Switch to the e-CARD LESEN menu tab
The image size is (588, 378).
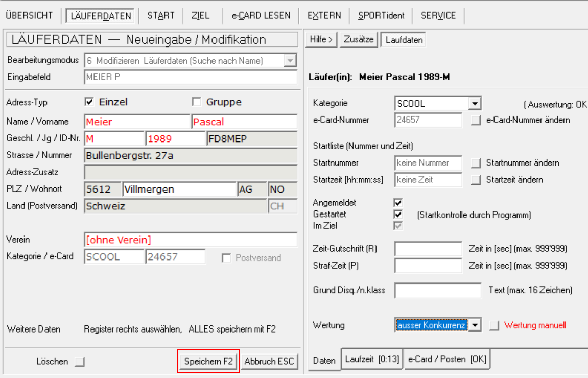pyautogui.click(x=261, y=16)
